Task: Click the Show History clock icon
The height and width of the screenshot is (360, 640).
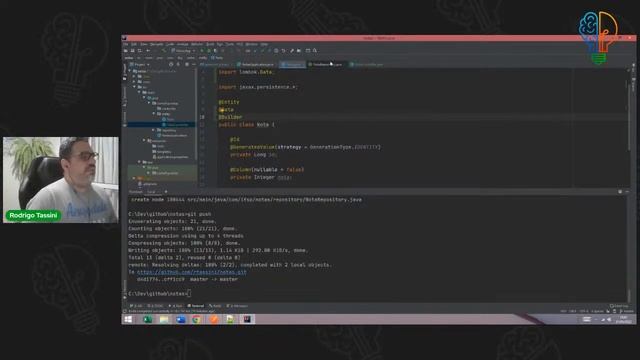Action: pos(276,51)
